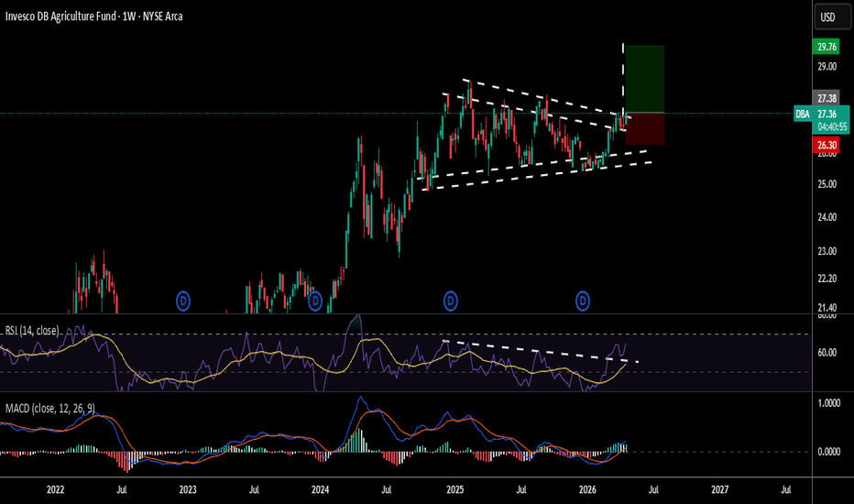Click the red 26.30 stop price label
Image resolution: width=854 pixels, height=504 pixels.
tap(827, 144)
